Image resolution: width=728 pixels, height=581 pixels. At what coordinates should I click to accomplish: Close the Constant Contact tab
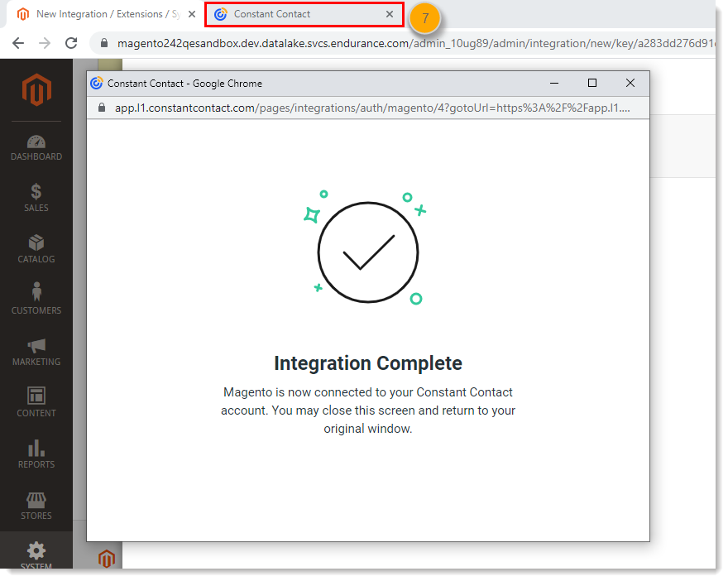[390, 14]
